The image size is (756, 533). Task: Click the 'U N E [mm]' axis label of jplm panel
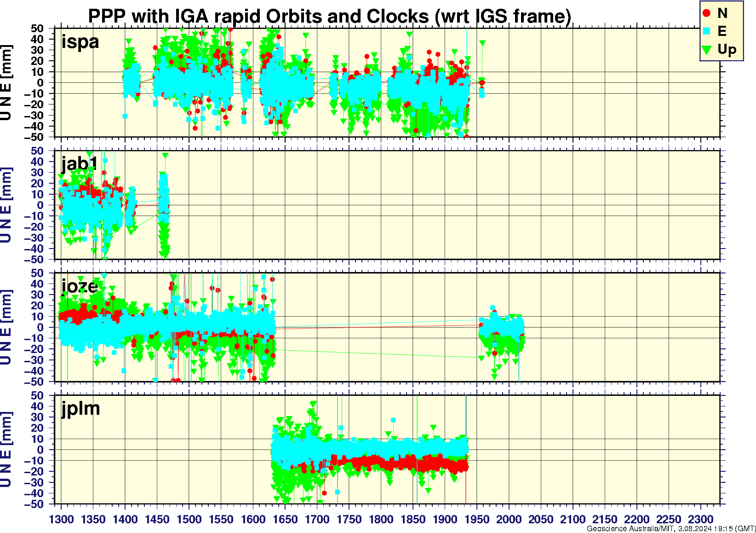pyautogui.click(x=6, y=450)
